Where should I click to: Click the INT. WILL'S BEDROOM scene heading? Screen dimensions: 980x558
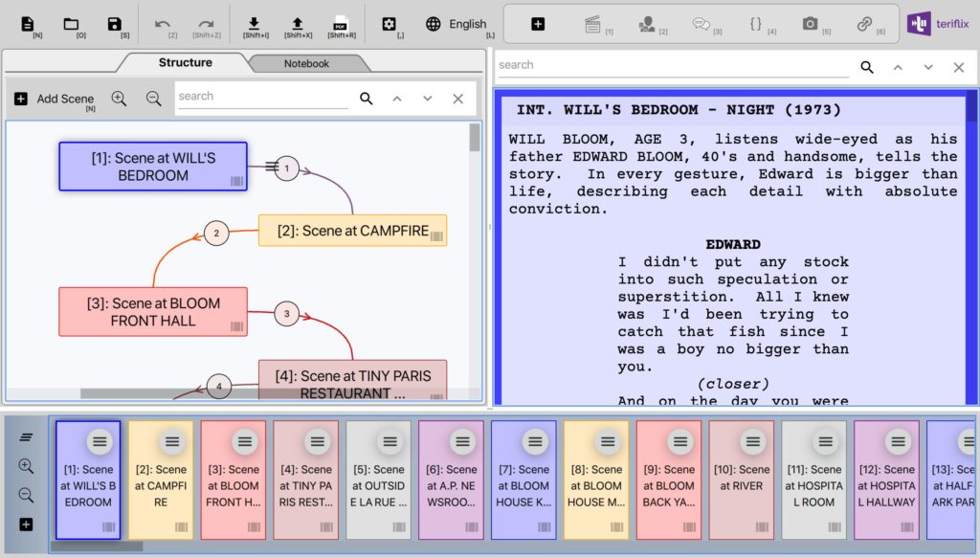pos(679,110)
